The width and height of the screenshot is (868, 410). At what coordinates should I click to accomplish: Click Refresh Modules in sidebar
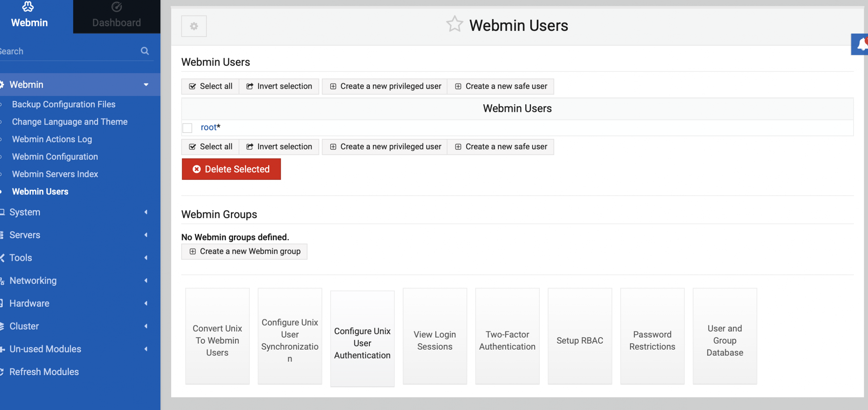[44, 372]
